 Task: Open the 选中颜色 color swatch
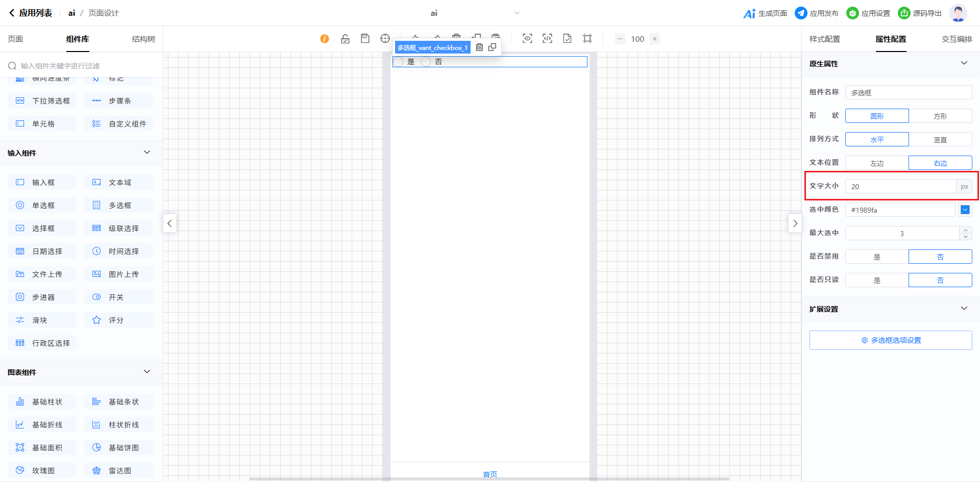point(965,210)
